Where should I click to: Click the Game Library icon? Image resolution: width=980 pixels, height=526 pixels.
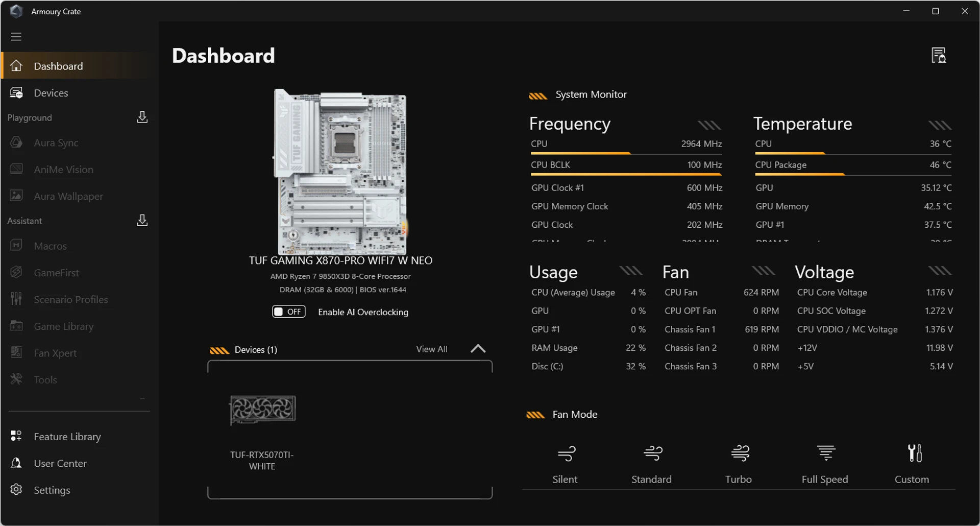click(16, 326)
